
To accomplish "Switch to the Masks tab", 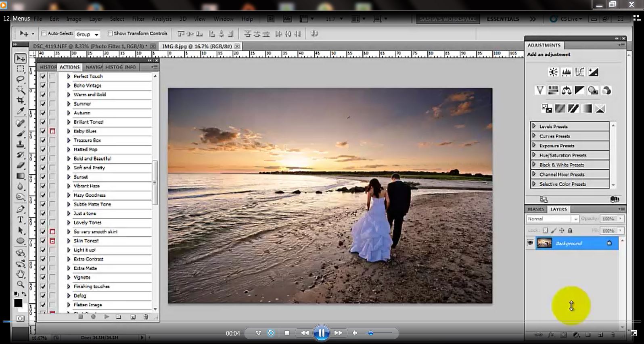I will [535, 209].
